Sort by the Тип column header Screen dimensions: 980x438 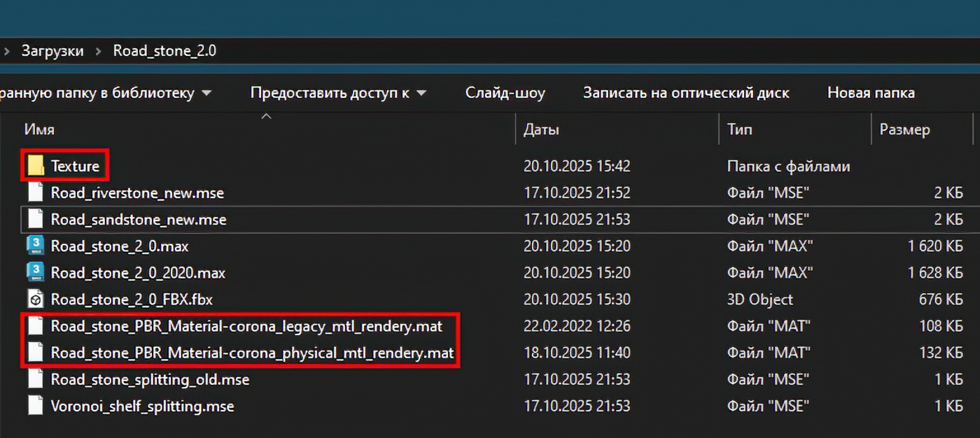click(x=740, y=129)
